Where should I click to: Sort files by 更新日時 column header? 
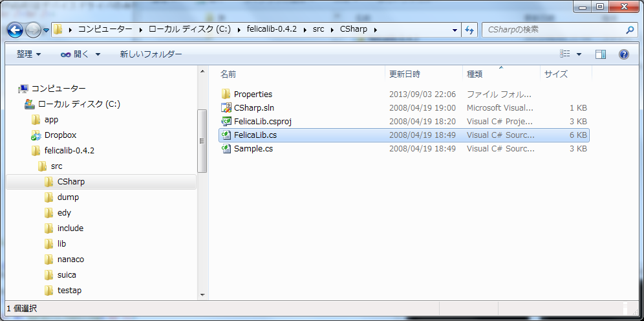[405, 74]
